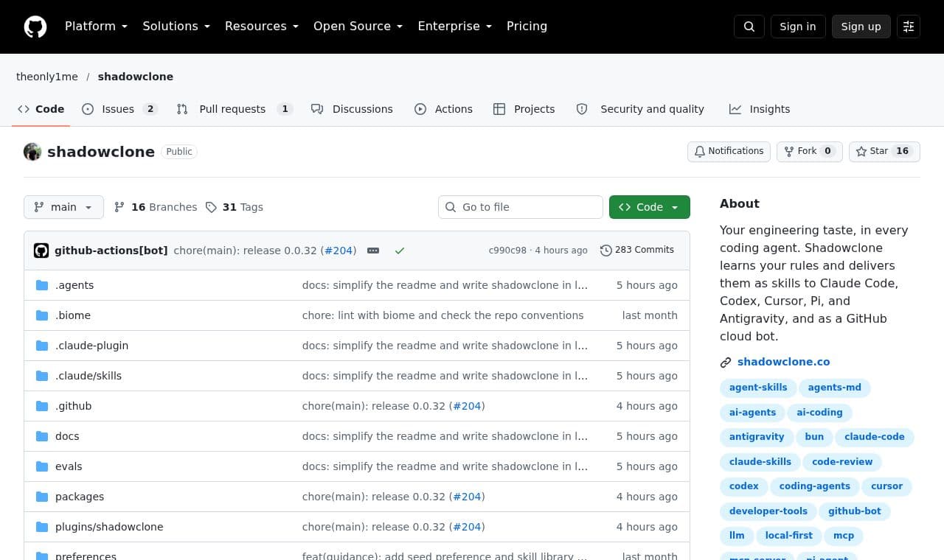Star the shadowclone repository

884,151
